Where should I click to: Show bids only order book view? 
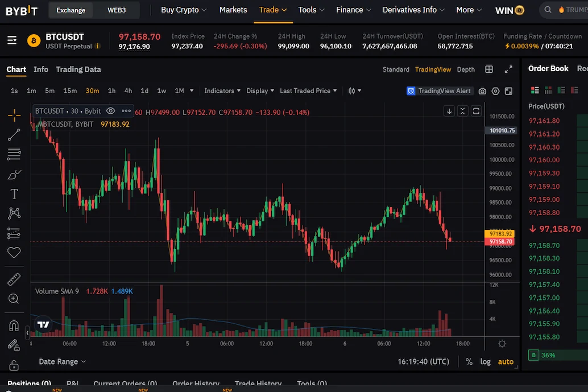[561, 90]
